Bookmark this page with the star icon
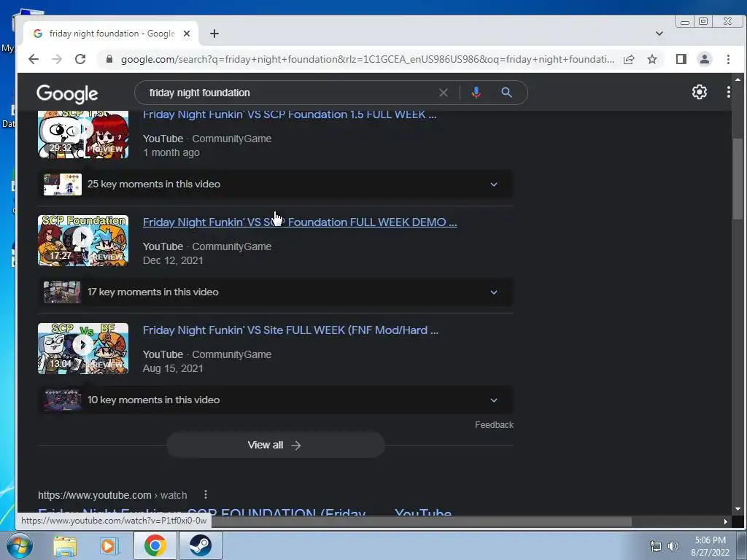The height and width of the screenshot is (560, 747). click(652, 59)
